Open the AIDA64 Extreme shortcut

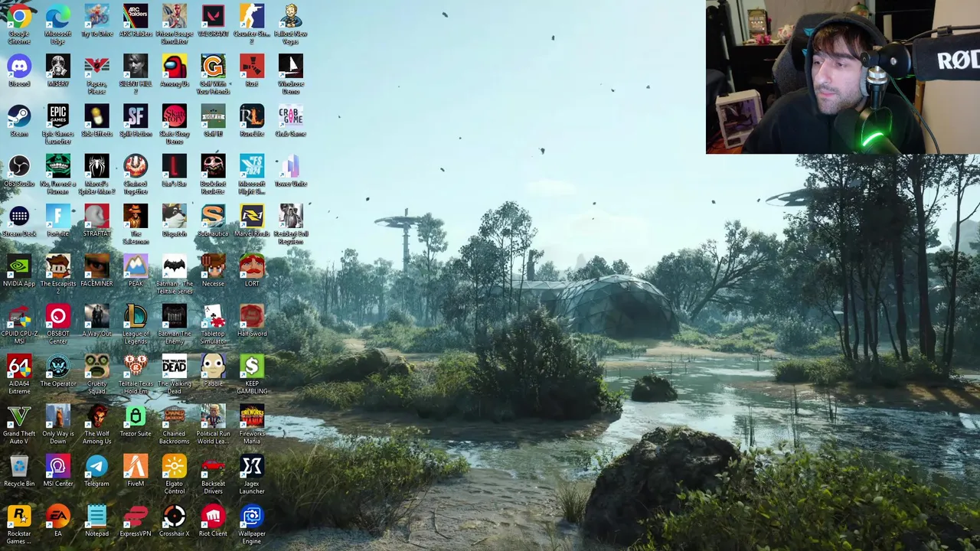tap(19, 366)
